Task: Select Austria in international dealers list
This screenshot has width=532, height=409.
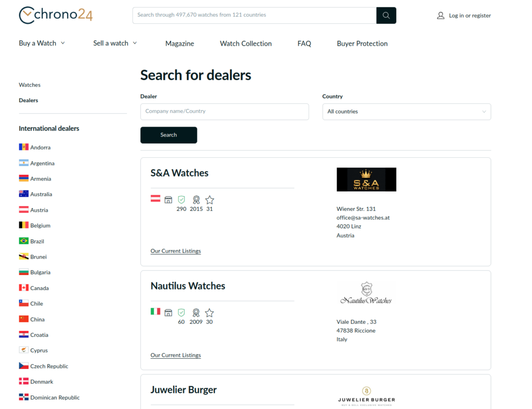Action: click(39, 210)
